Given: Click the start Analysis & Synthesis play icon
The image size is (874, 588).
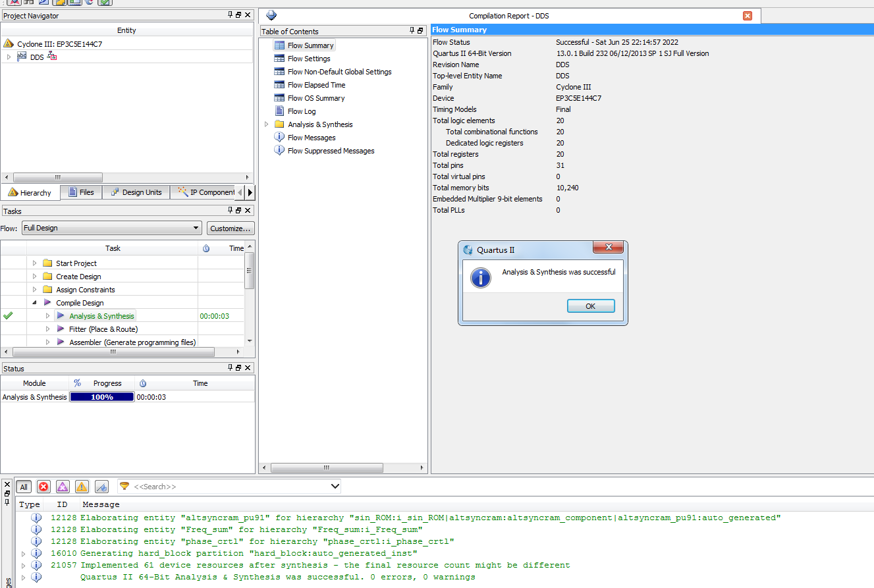Looking at the screenshot, I should coord(61,316).
